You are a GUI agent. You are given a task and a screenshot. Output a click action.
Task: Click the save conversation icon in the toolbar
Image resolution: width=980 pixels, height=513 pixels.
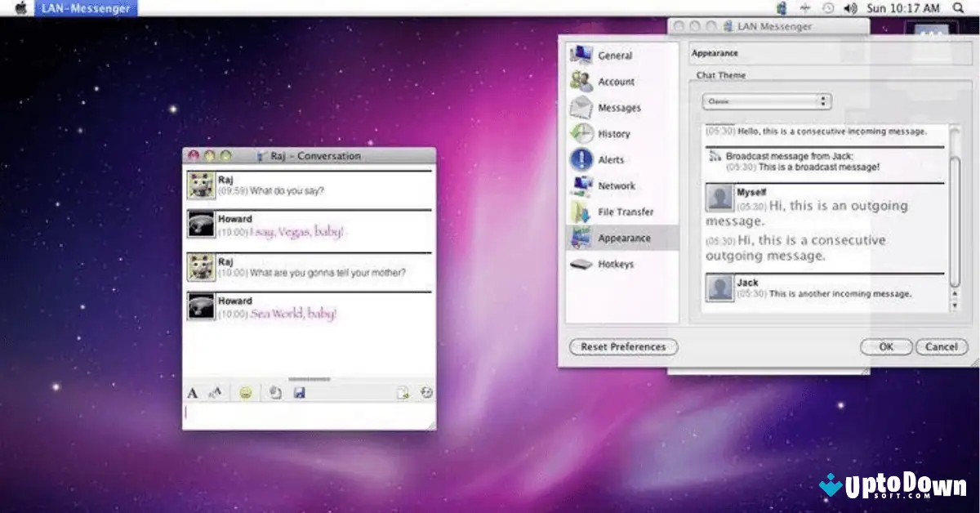(299, 392)
